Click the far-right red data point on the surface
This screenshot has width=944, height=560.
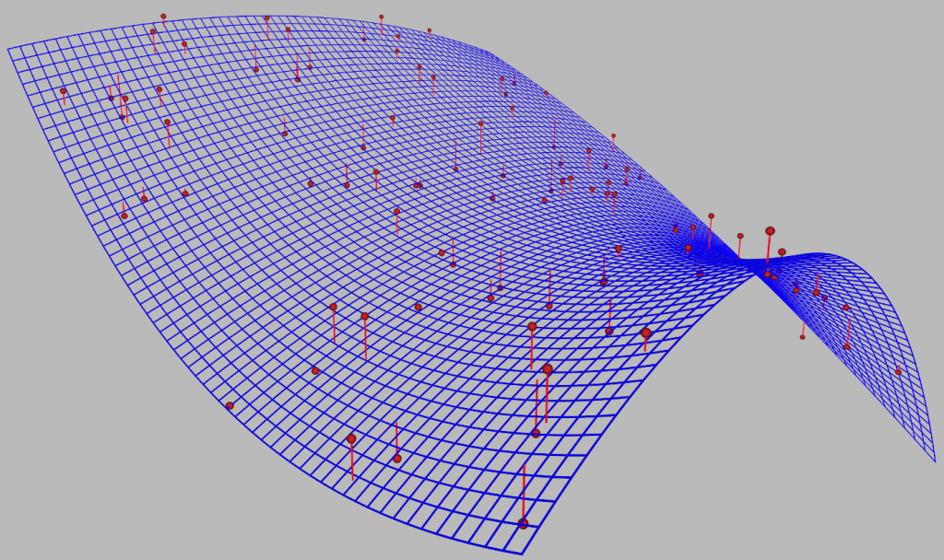pos(899,372)
